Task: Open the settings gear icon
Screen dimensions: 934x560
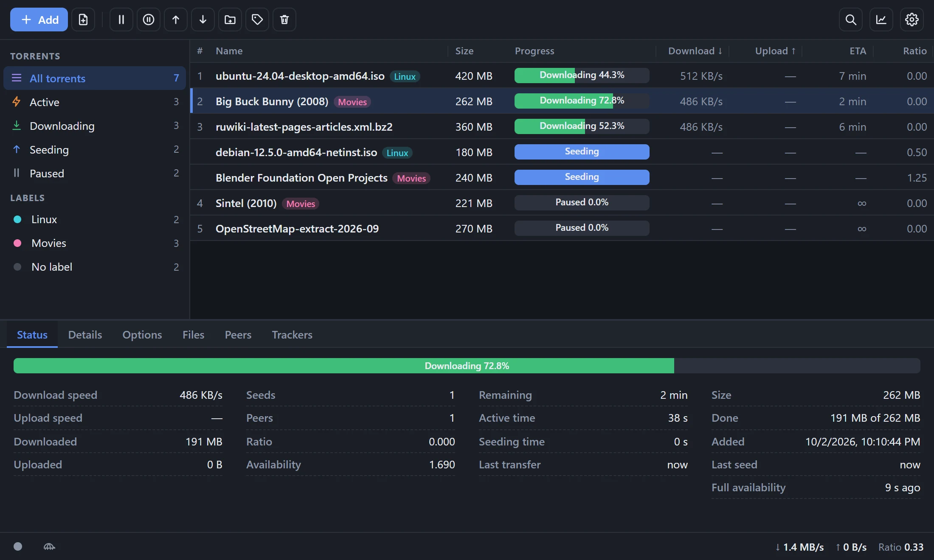Action: tap(912, 20)
